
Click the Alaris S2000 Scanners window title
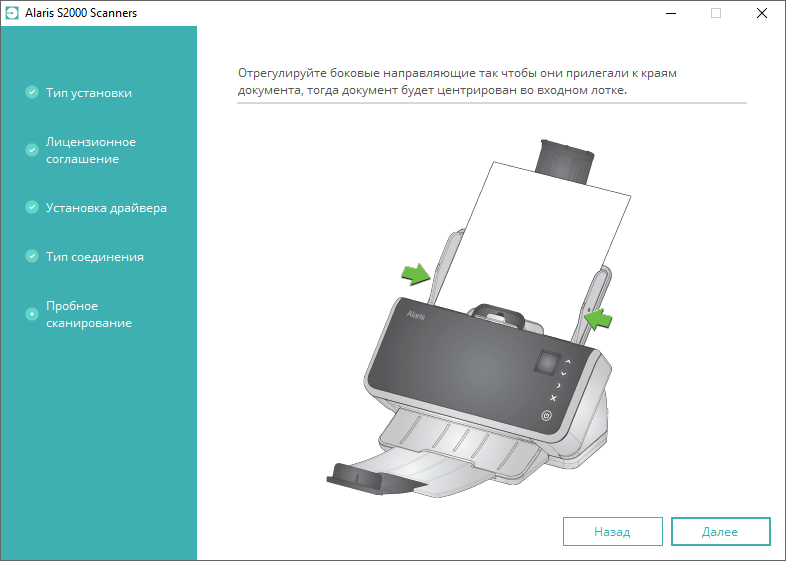pos(81,13)
